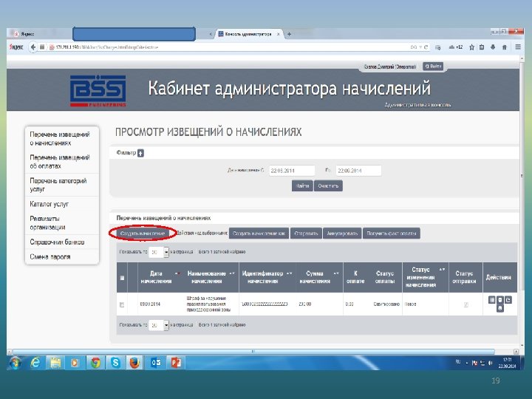Open the details list icon in Действия column
The width and height of the screenshot is (532, 399).
(x=491, y=300)
